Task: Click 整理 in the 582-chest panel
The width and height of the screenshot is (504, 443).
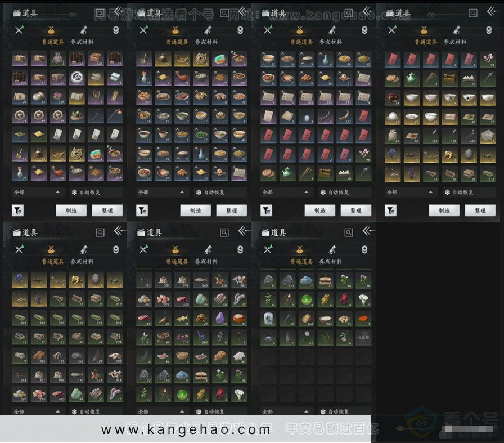Action: click(107, 211)
